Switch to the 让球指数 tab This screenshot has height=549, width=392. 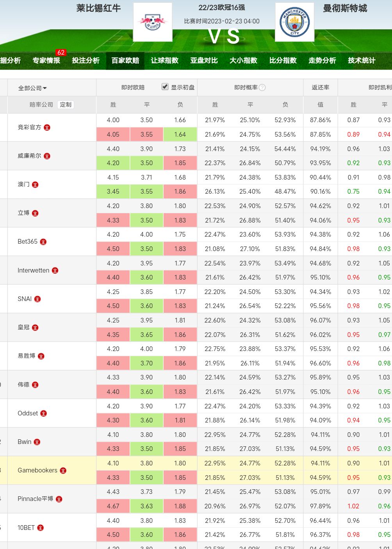[x=164, y=61]
